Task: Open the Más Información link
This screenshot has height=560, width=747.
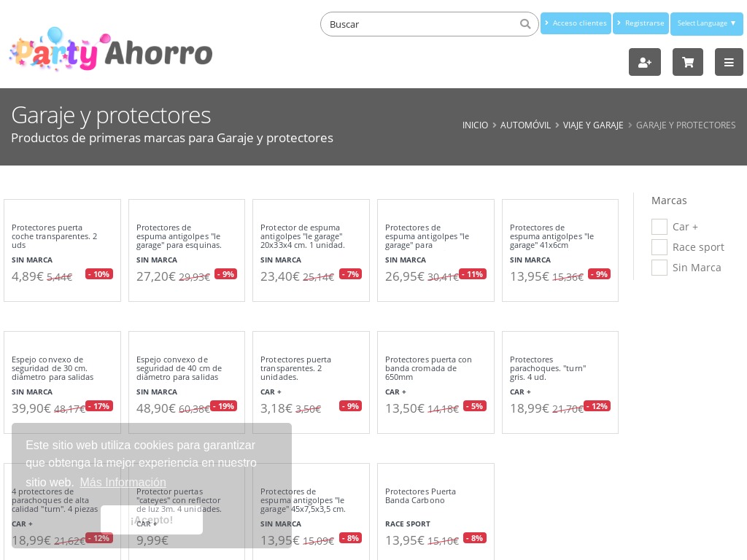Action: pyautogui.click(x=123, y=482)
